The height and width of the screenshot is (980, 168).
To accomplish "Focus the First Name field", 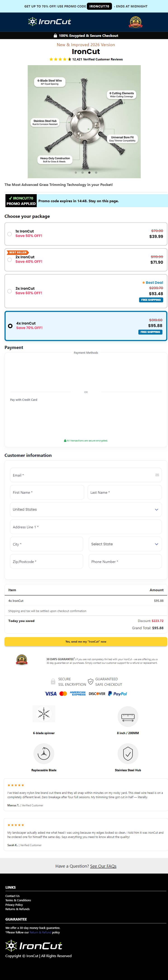I will tap(47, 492).
